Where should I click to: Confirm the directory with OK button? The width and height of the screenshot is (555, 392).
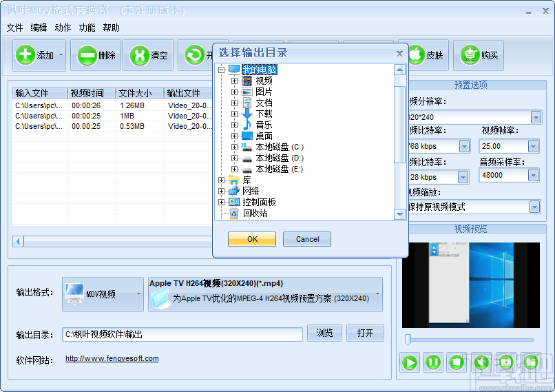click(x=252, y=239)
